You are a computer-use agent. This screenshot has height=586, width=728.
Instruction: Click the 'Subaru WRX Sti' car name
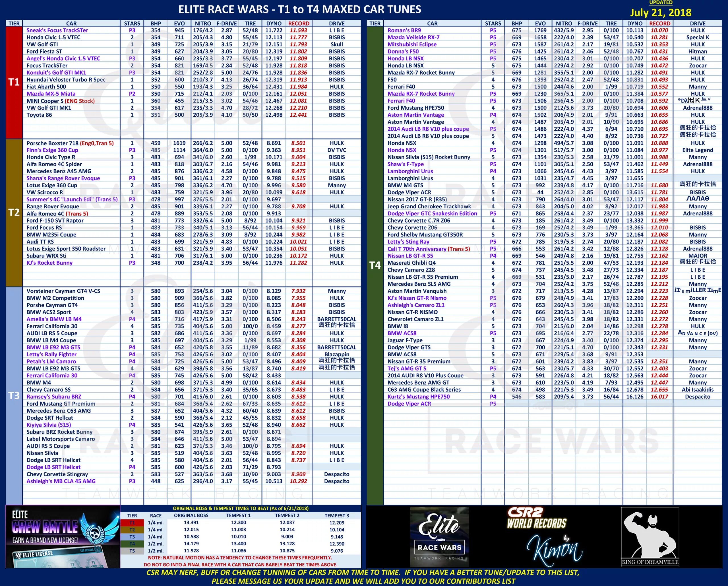click(47, 256)
